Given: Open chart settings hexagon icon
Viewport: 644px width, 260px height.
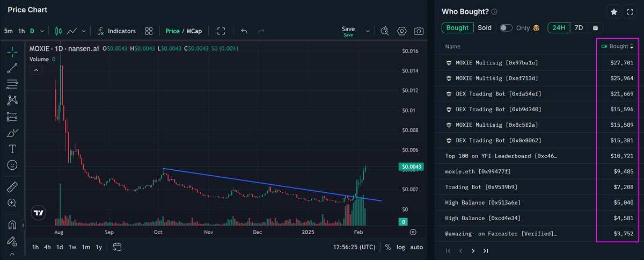Looking at the screenshot, I should pyautogui.click(x=402, y=31).
